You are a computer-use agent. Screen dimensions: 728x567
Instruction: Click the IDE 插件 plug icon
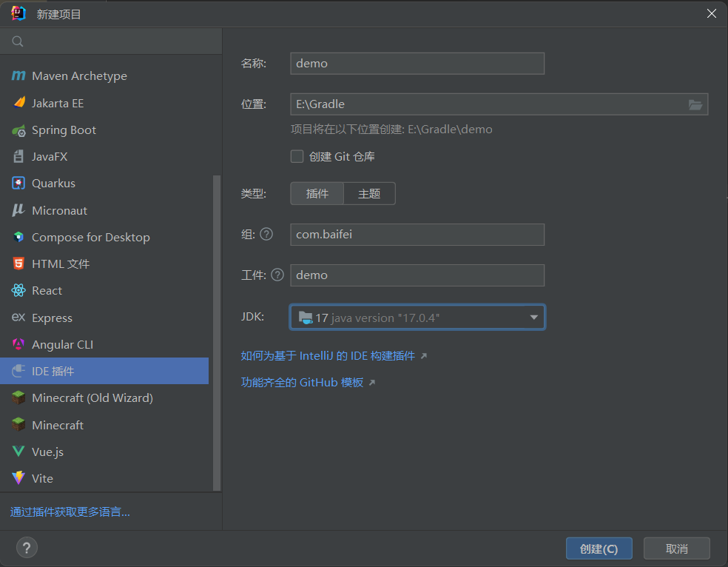pyautogui.click(x=18, y=371)
